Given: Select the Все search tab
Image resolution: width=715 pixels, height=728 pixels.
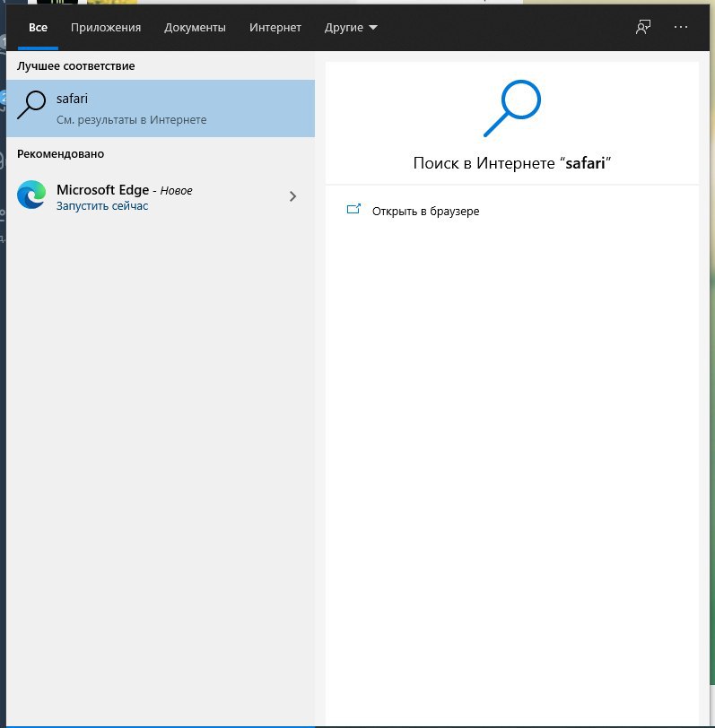Looking at the screenshot, I should (38, 28).
